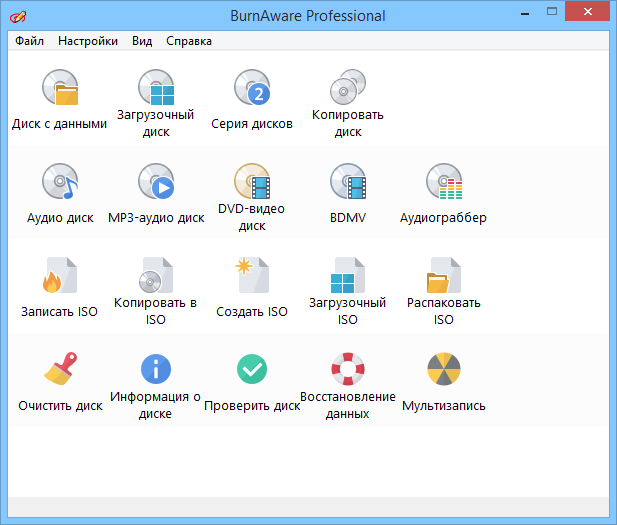The height and width of the screenshot is (525, 617).
Task: Open the Диск с данными tool
Action: click(60, 90)
